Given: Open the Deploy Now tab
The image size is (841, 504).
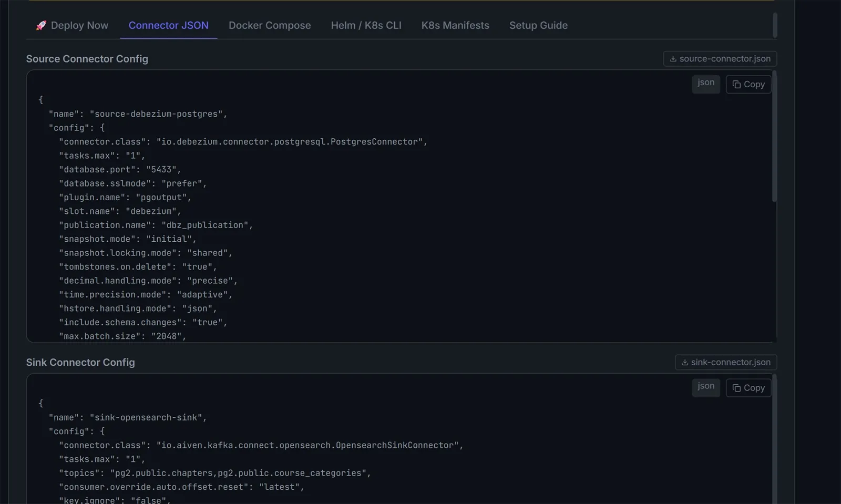Looking at the screenshot, I should [x=72, y=25].
